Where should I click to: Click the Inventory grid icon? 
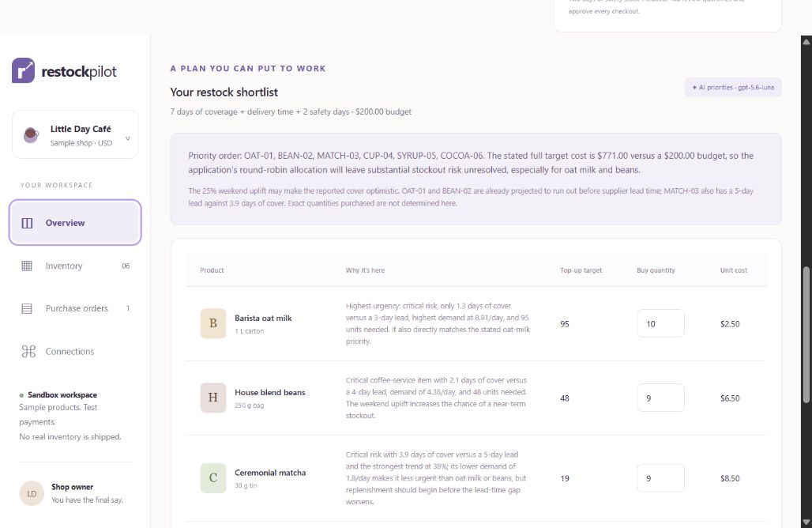point(27,266)
